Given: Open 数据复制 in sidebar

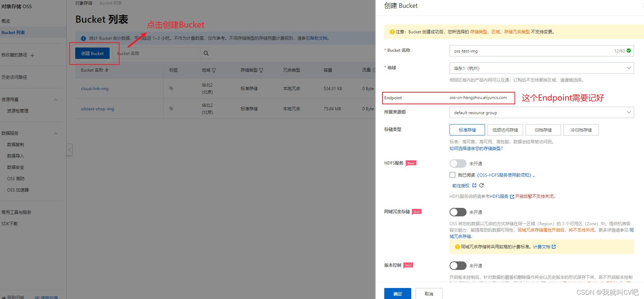Looking at the screenshot, I should pos(16,144).
